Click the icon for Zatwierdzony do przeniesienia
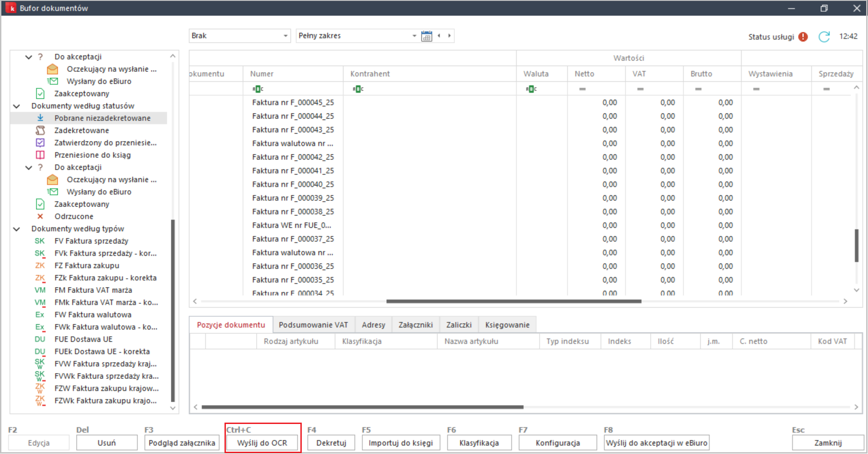 (40, 142)
